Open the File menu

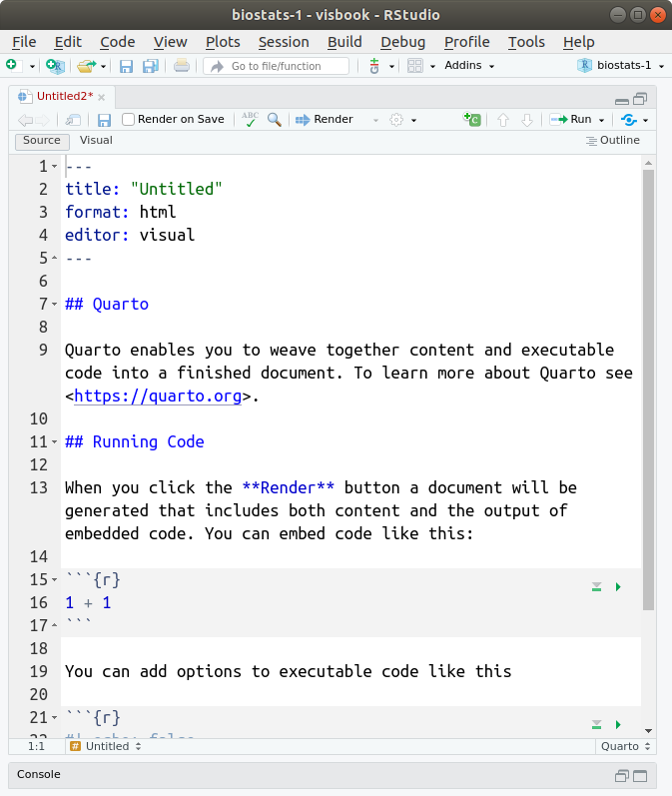pyautogui.click(x=24, y=42)
